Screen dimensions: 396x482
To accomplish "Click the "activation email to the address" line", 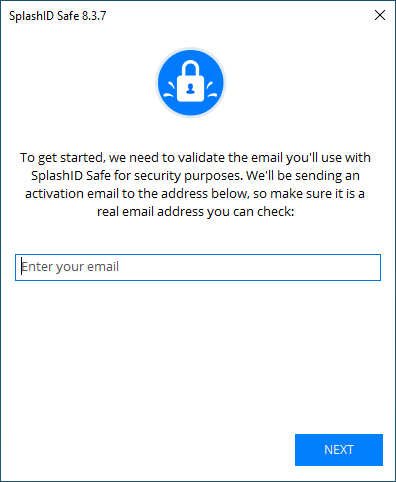I will (195, 194).
